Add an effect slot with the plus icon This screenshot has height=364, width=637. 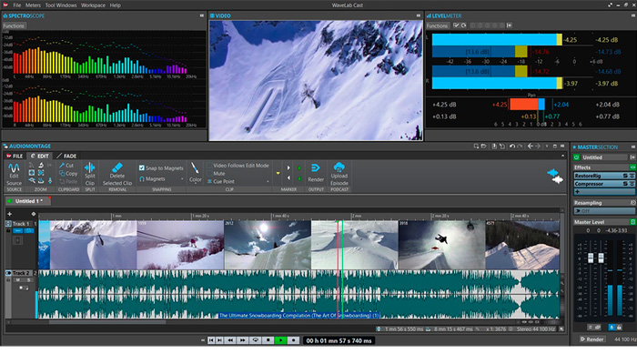point(577,192)
